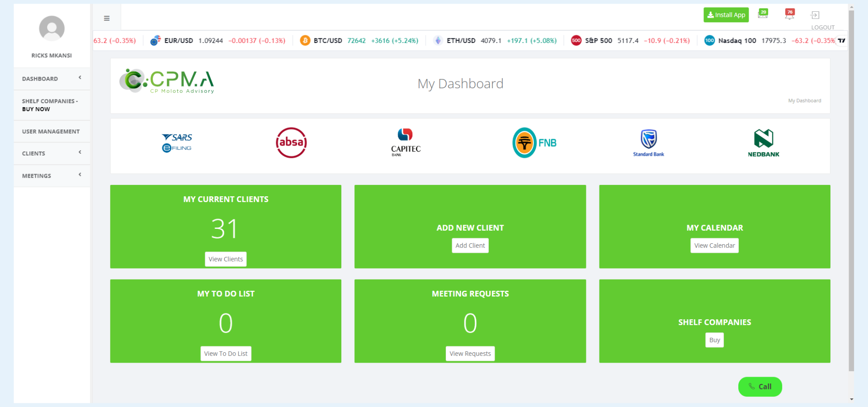Select the Capitec Bank logo
This screenshot has width=868, height=407.
[x=405, y=142]
